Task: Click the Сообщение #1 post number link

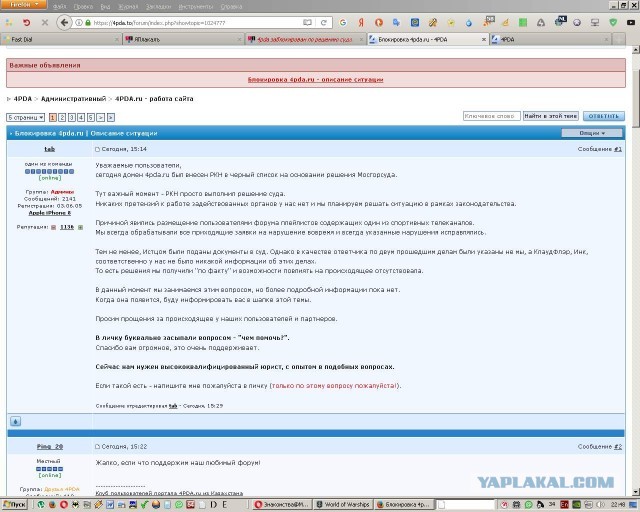Action: pos(618,149)
